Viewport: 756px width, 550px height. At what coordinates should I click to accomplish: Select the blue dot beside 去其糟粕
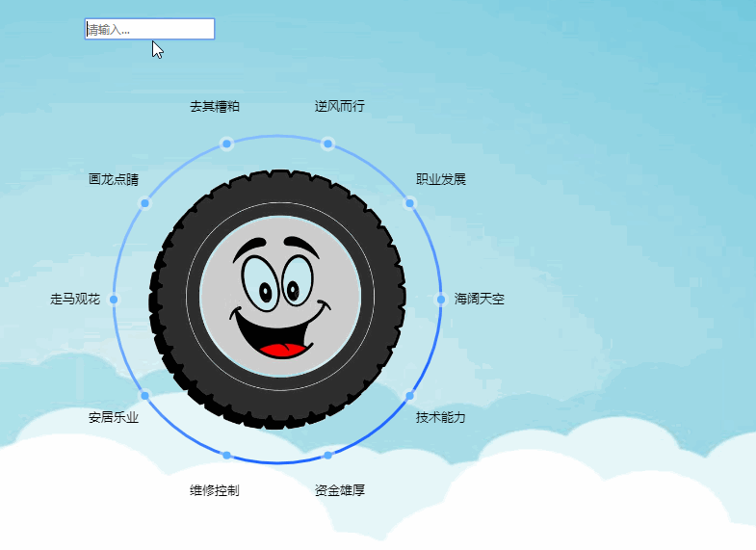226,144
